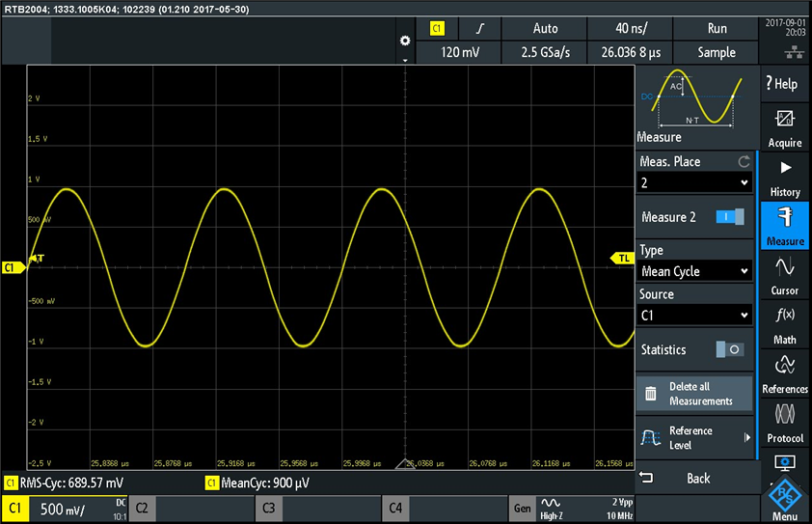Select the C2 channel tab
Image resolution: width=812 pixels, height=524 pixels.
pyautogui.click(x=191, y=508)
